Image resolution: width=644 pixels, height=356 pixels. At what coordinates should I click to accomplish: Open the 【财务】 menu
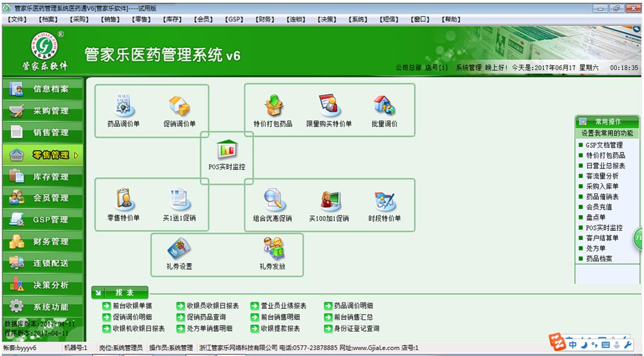point(265,19)
